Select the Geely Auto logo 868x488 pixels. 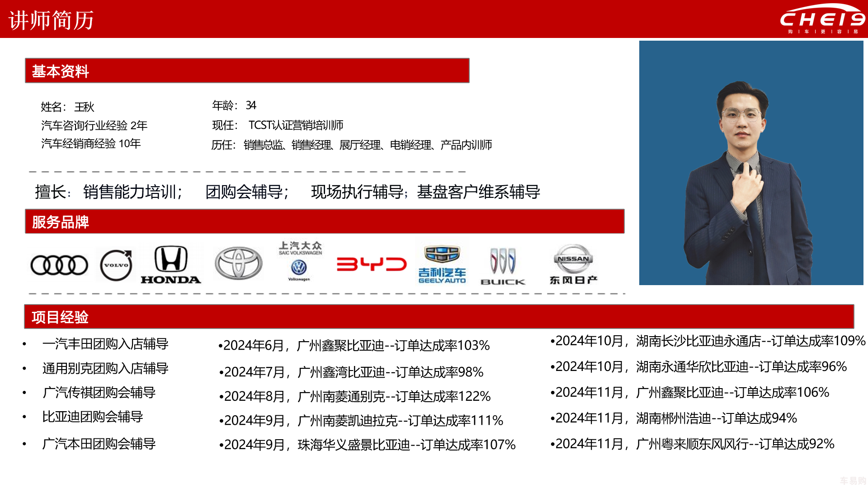click(442, 264)
